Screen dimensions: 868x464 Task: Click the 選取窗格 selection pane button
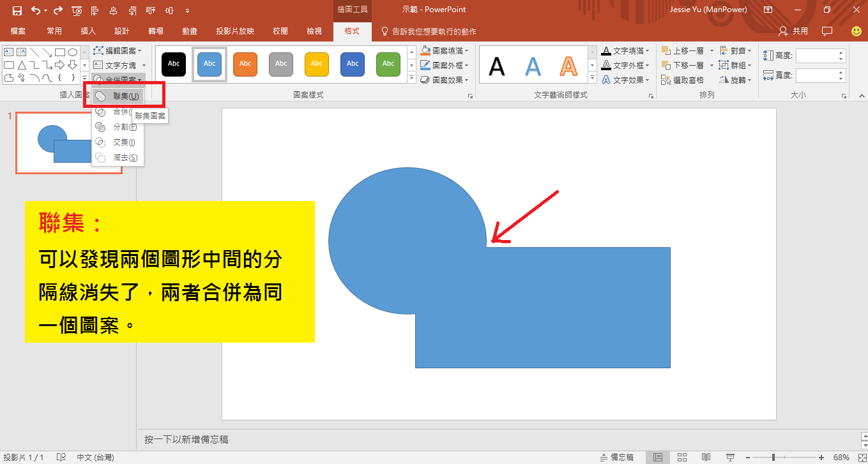(x=683, y=80)
